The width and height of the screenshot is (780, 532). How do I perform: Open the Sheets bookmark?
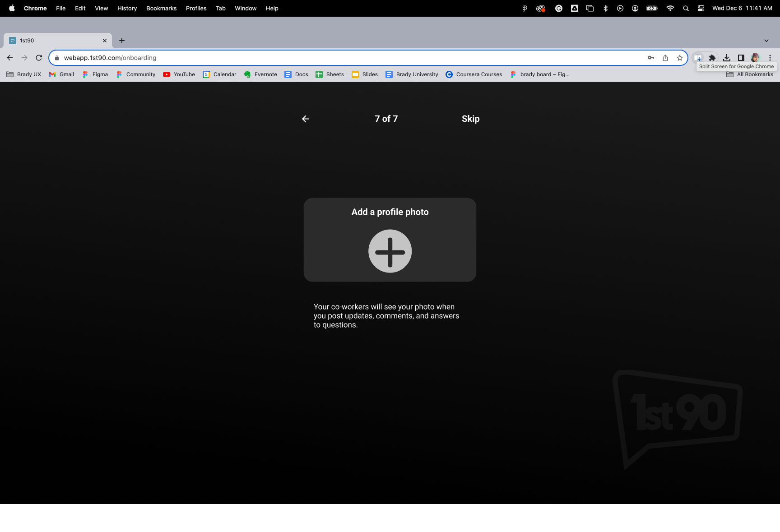pos(330,74)
